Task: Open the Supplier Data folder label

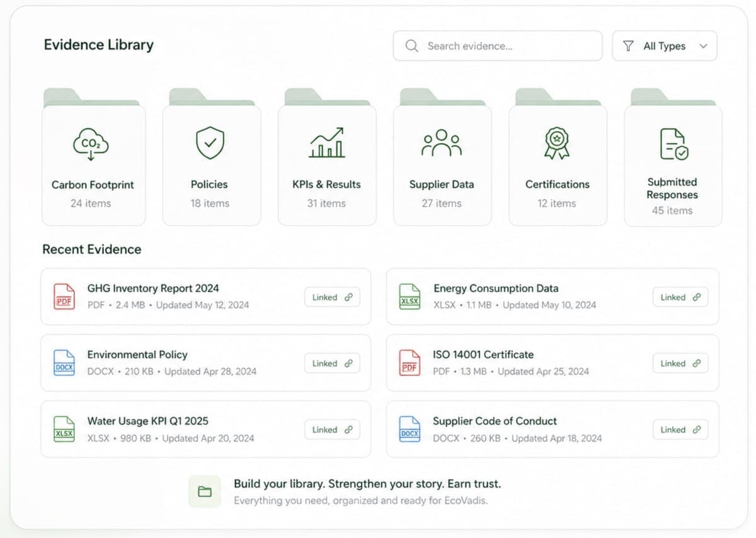Action: coord(442,185)
